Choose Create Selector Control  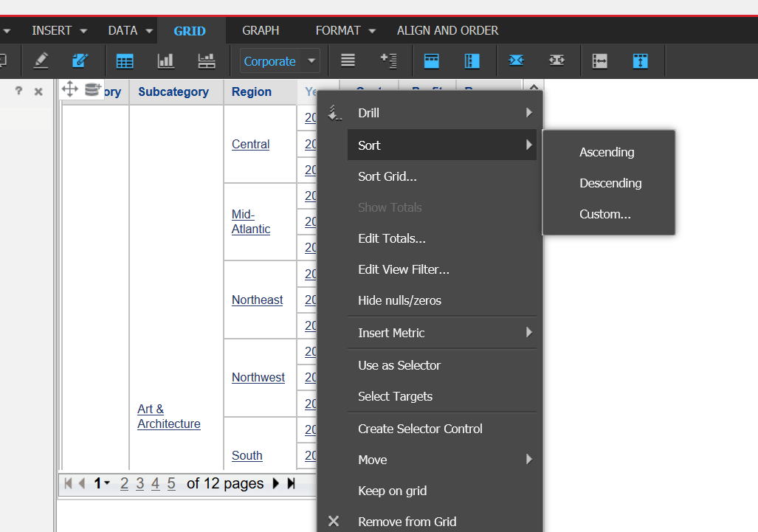420,429
